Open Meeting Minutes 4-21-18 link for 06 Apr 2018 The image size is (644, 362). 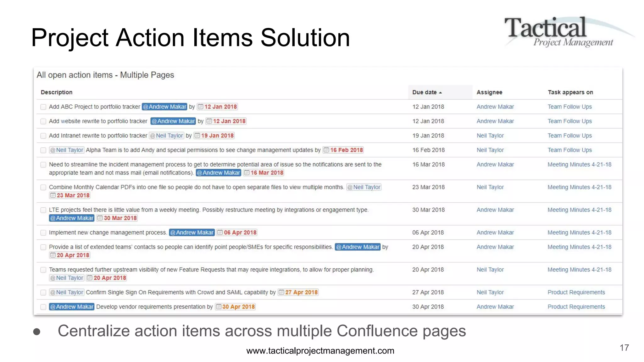(579, 233)
